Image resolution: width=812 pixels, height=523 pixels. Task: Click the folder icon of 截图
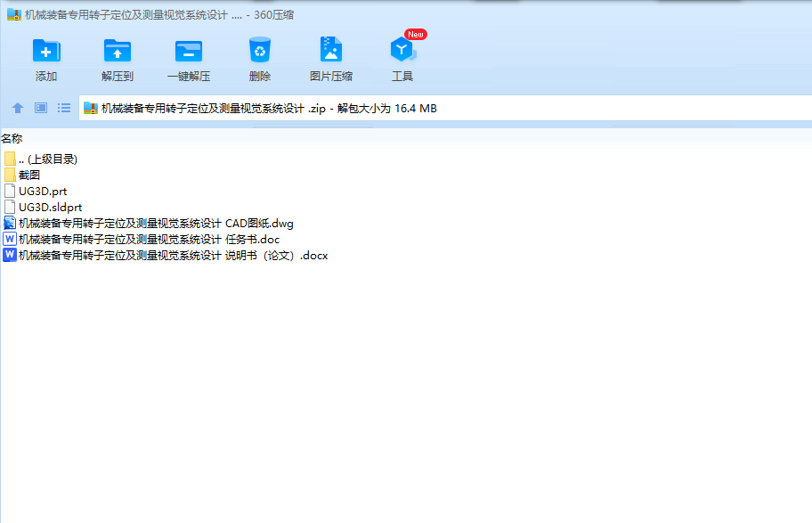tap(10, 176)
